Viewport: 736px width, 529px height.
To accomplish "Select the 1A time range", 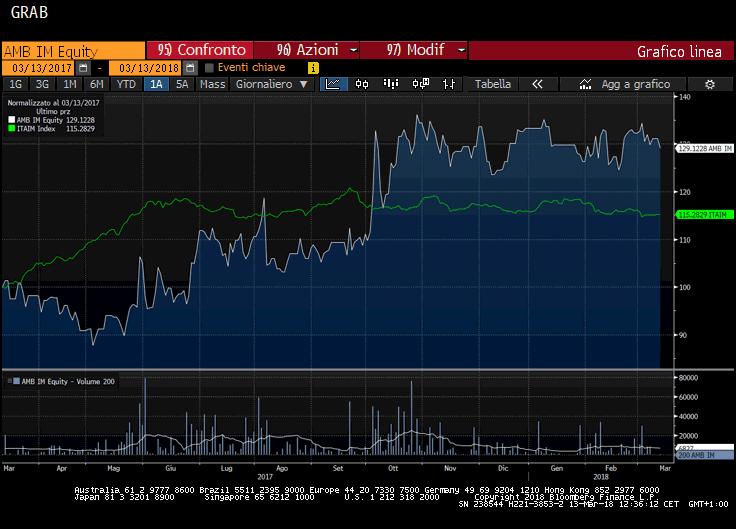I will click(155, 85).
